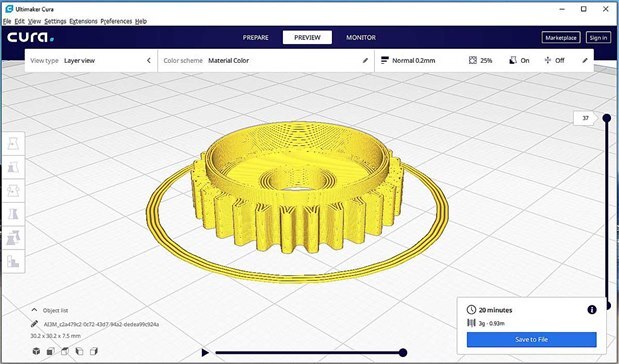This screenshot has width=619, height=364.
Task: Switch to 3D perspective view cube icon
Action: point(36,351)
